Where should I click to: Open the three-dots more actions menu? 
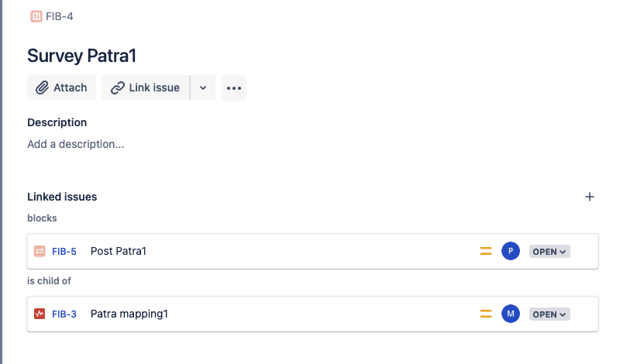coord(234,88)
